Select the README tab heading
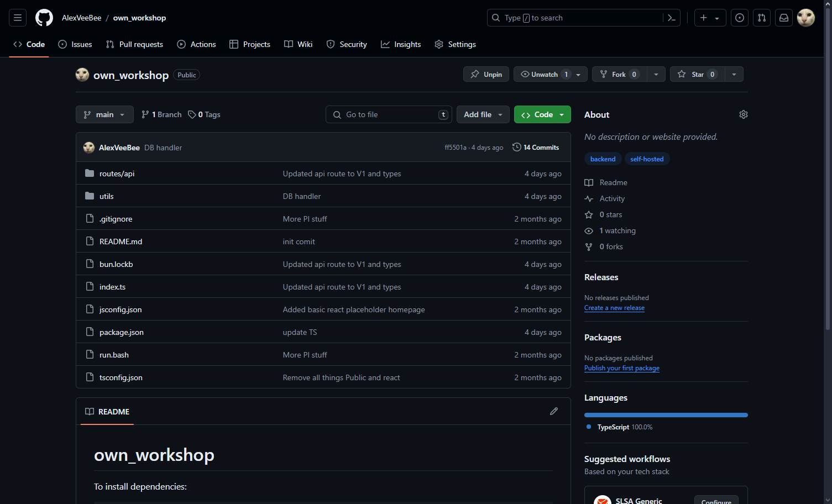The width and height of the screenshot is (832, 504). pyautogui.click(x=107, y=412)
